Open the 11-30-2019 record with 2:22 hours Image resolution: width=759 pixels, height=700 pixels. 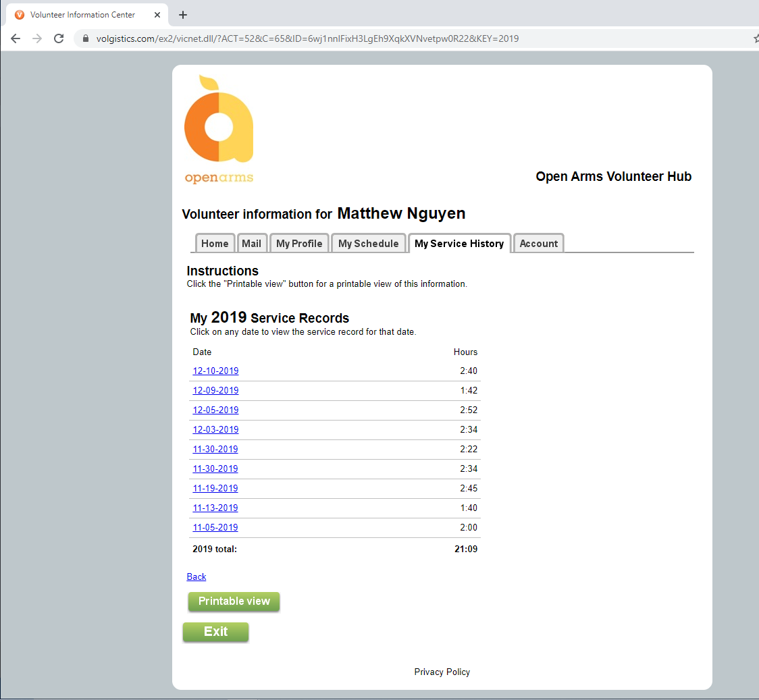215,450
